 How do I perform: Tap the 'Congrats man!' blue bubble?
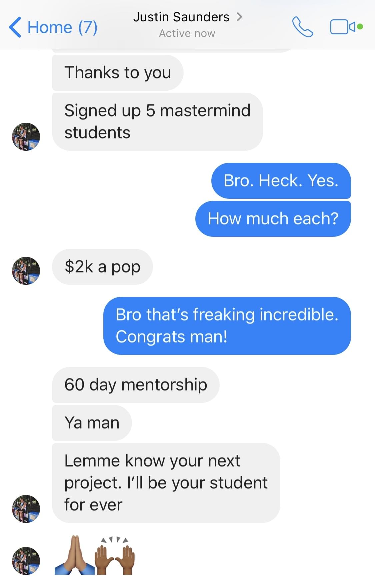227,326
